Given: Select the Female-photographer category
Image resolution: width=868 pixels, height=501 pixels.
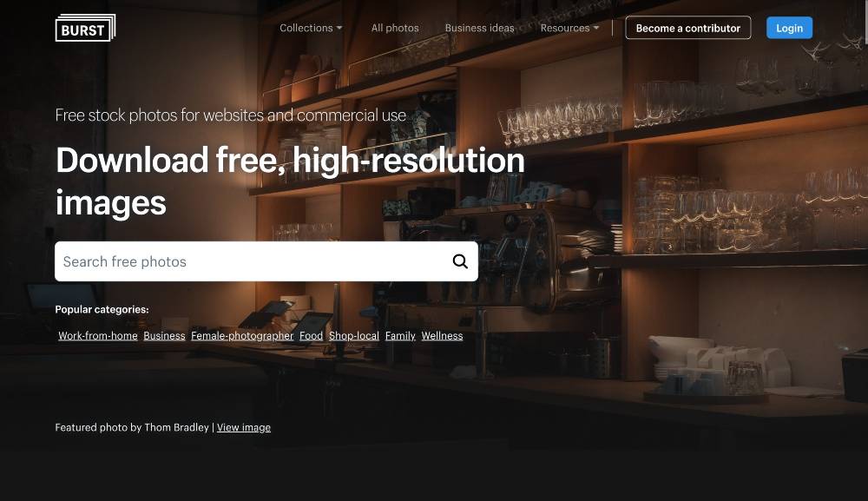Looking at the screenshot, I should tap(242, 335).
